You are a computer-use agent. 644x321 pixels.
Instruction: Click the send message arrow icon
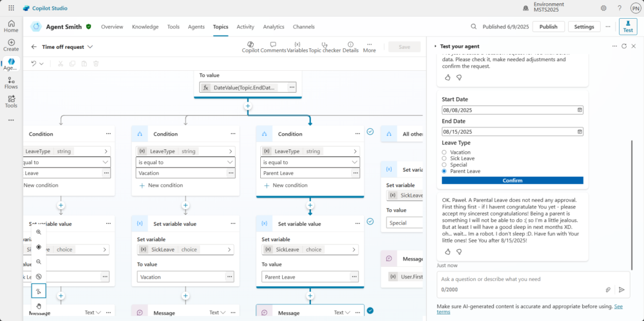pyautogui.click(x=621, y=289)
